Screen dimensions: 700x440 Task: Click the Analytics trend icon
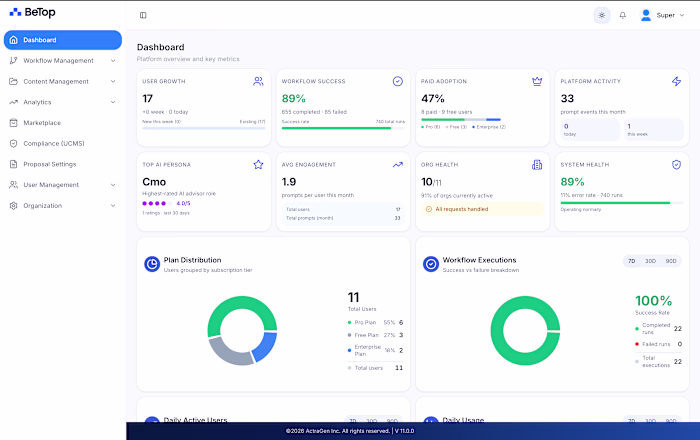point(13,102)
